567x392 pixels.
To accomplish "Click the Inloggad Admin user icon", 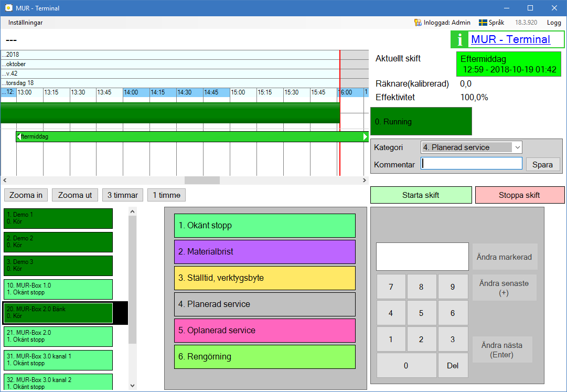I will point(418,23).
